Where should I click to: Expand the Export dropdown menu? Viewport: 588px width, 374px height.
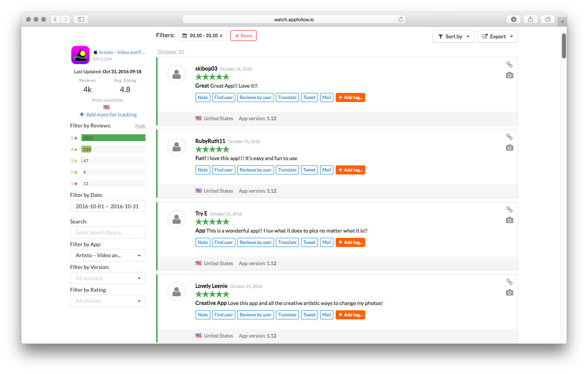click(497, 36)
